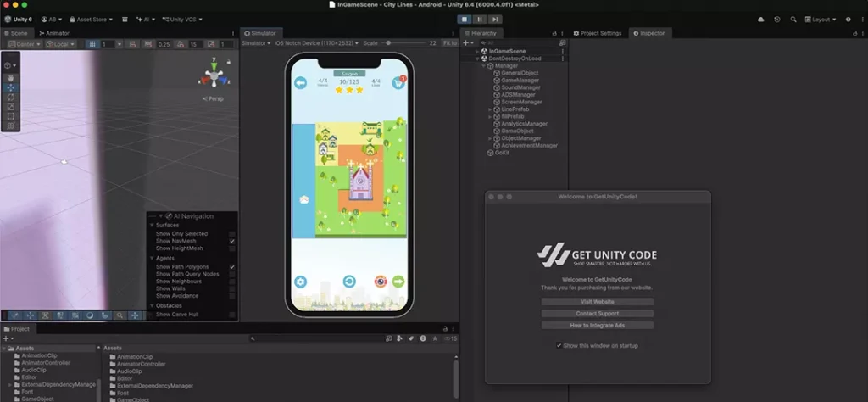Uncheck Show this window on startup

tap(559, 345)
